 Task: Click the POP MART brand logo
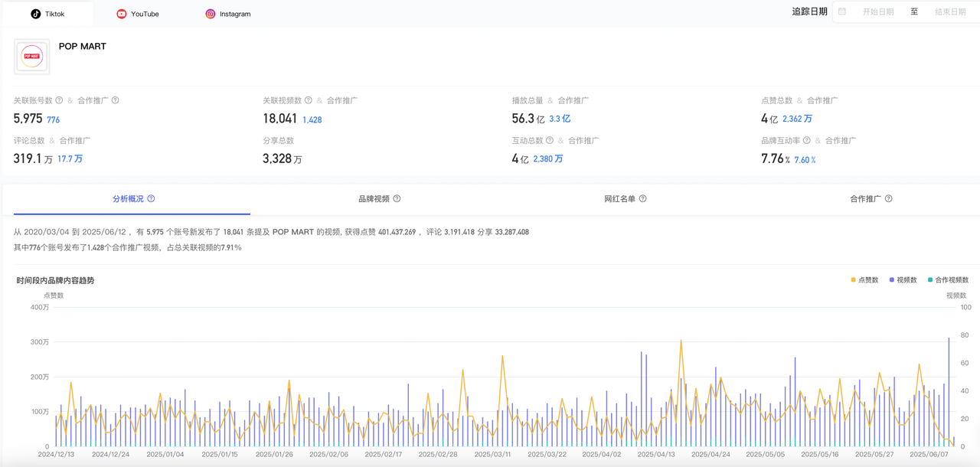[x=32, y=57]
